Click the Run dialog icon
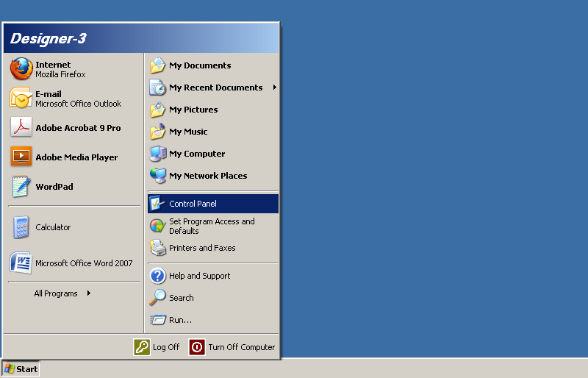This screenshot has height=378, width=588. [x=158, y=320]
